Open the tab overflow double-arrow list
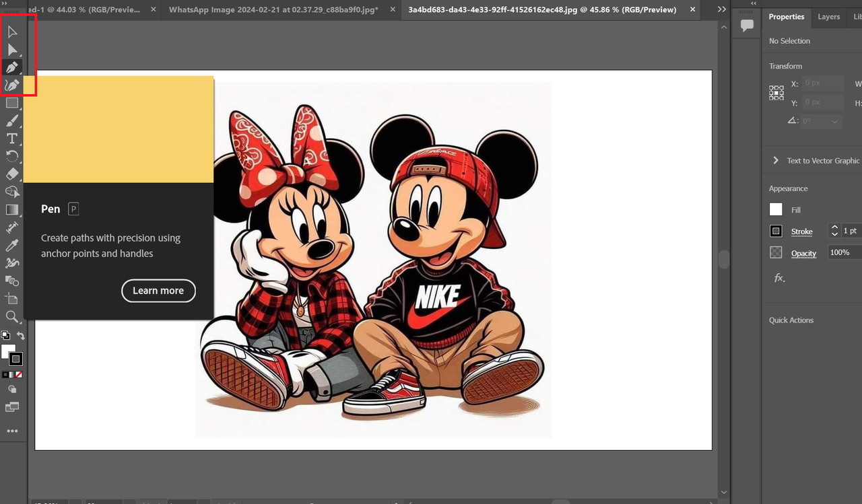This screenshot has width=862, height=504. pyautogui.click(x=722, y=9)
